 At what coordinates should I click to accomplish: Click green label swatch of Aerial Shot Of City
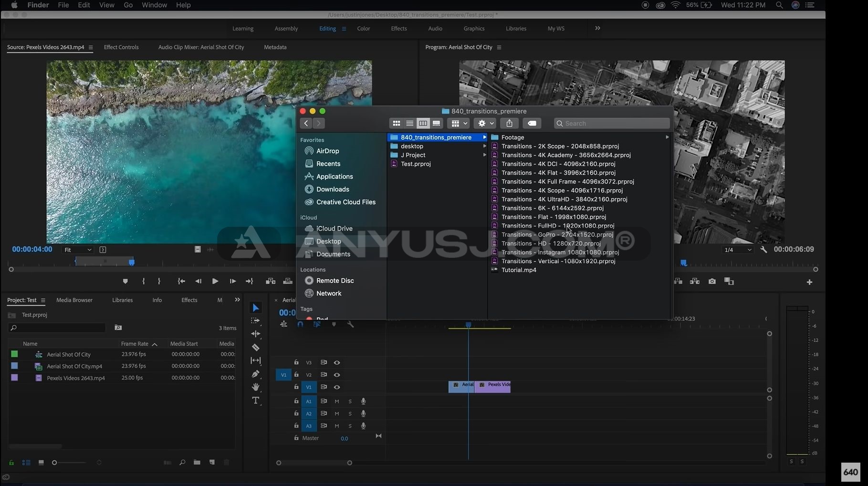coord(14,354)
